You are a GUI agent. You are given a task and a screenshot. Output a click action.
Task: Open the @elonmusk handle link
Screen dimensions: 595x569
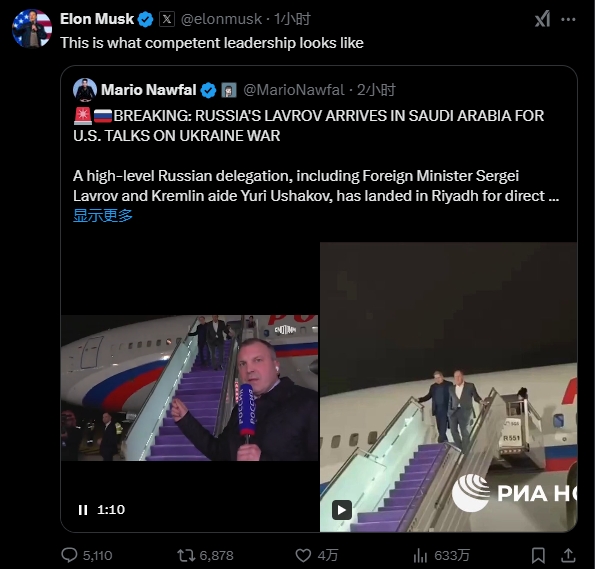[x=221, y=19]
